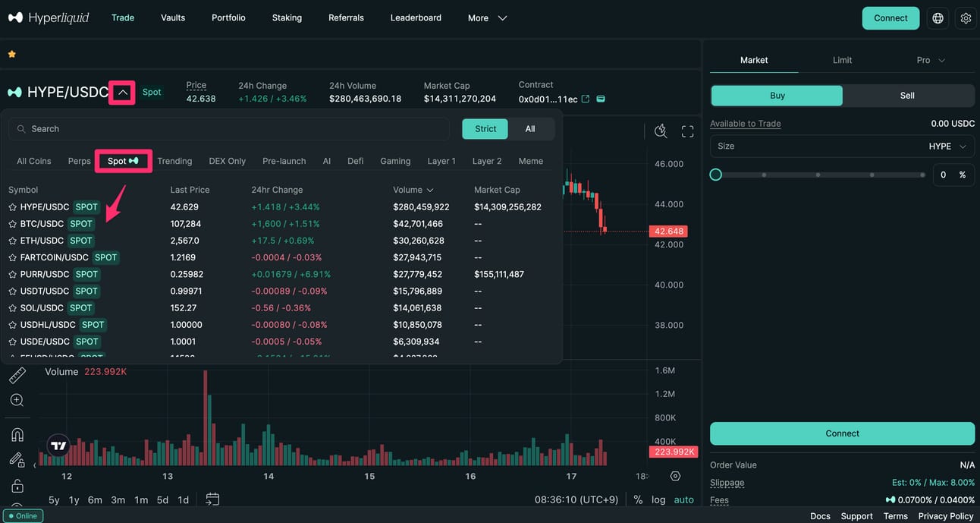Go to Staking page
980x523 pixels.
coord(287,17)
